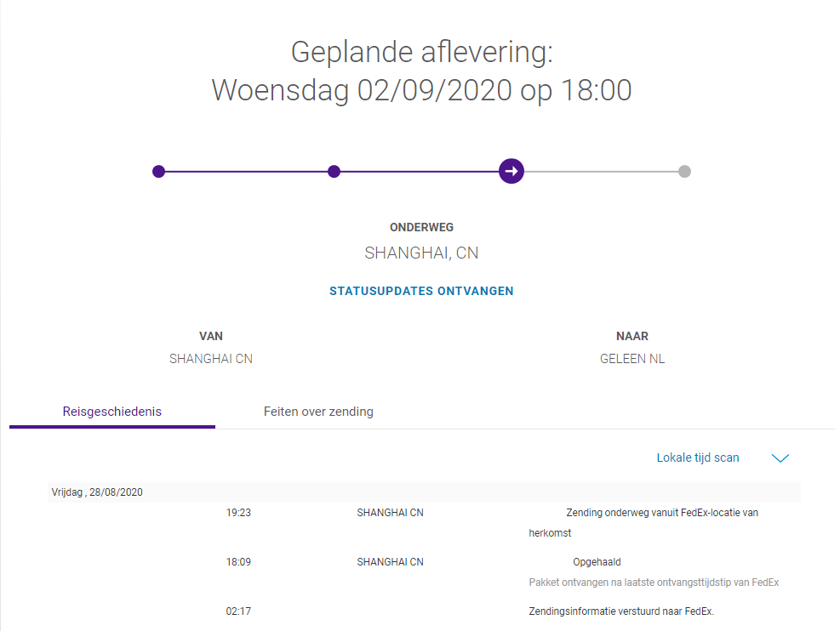Open the Lokale tijd scan dropdown label
The image size is (840, 631).
[697, 458]
